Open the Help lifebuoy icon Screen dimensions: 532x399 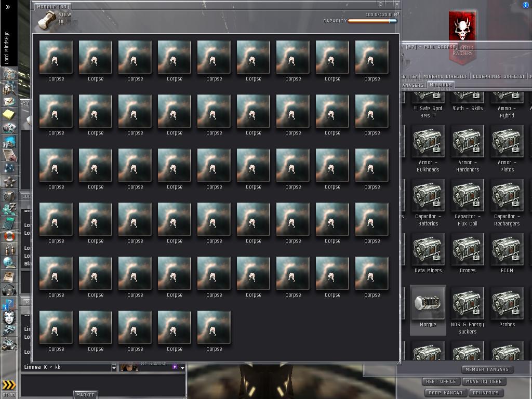point(9,235)
